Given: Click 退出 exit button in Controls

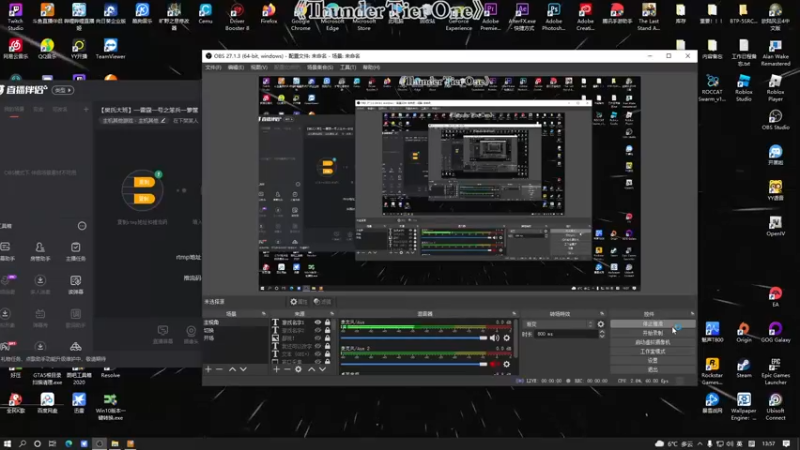Looking at the screenshot, I should coord(653,369).
